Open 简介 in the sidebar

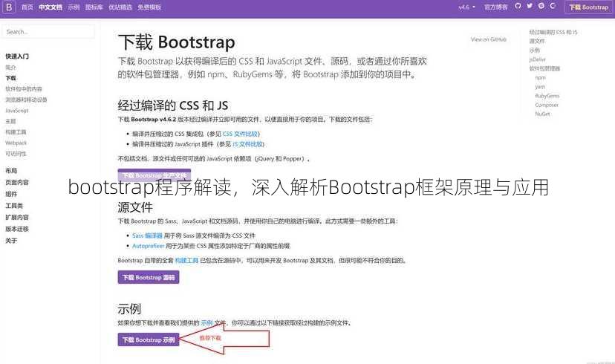coord(10,68)
